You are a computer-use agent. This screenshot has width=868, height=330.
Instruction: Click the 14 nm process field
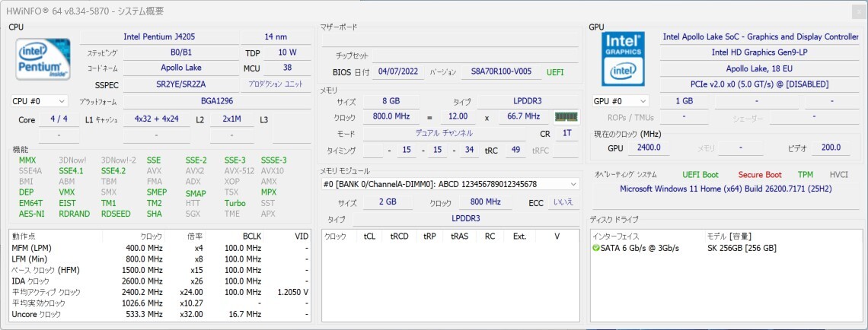[x=276, y=37]
